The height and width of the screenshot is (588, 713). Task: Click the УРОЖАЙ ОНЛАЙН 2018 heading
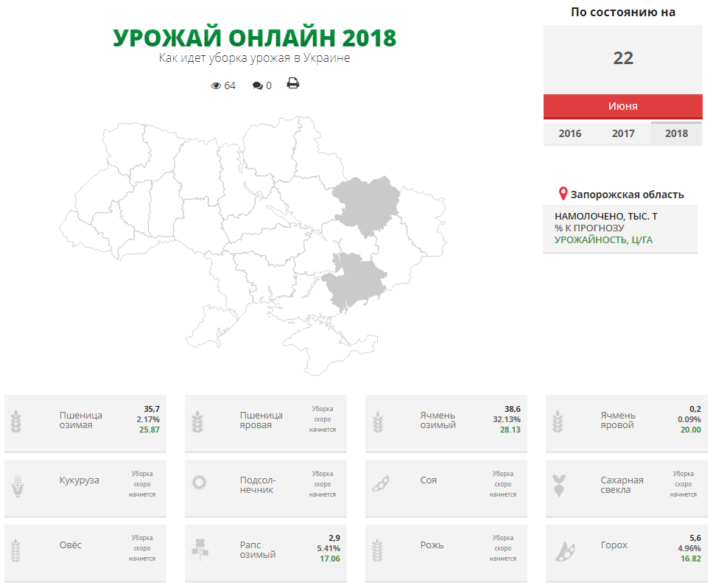click(x=255, y=38)
